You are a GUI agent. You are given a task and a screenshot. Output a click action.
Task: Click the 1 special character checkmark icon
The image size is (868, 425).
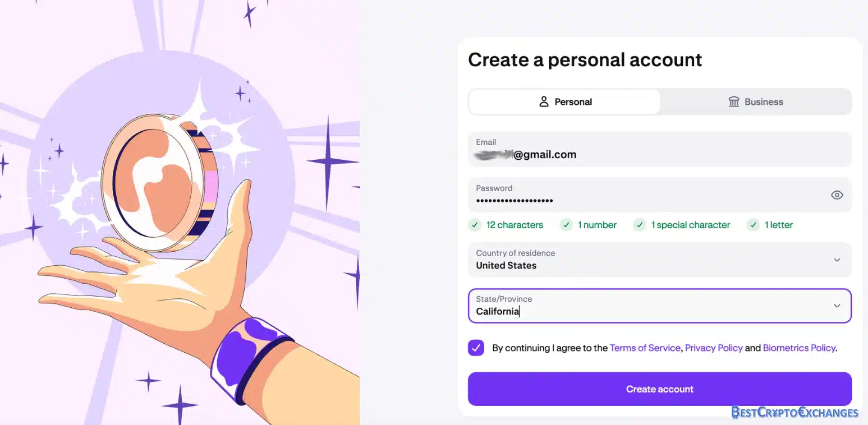(x=639, y=225)
